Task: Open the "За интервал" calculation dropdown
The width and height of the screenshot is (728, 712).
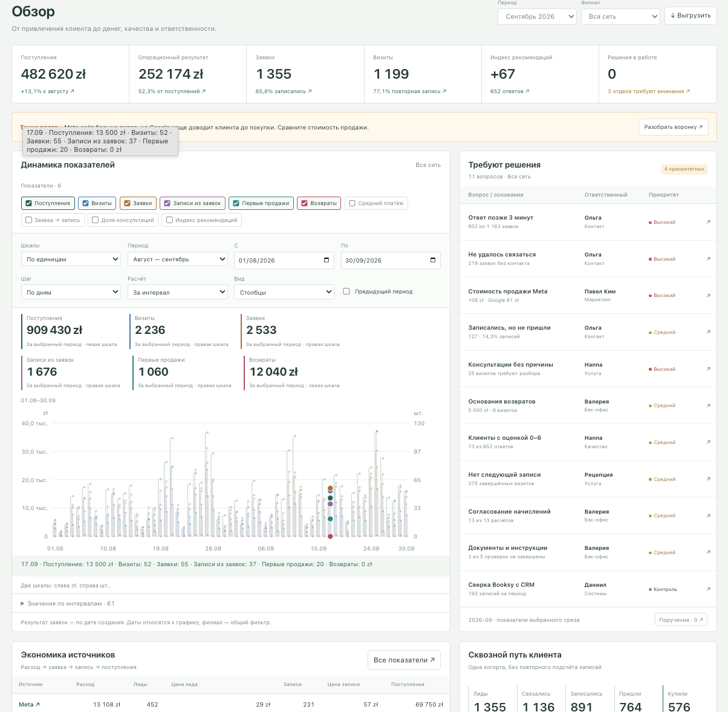Action: click(x=177, y=292)
